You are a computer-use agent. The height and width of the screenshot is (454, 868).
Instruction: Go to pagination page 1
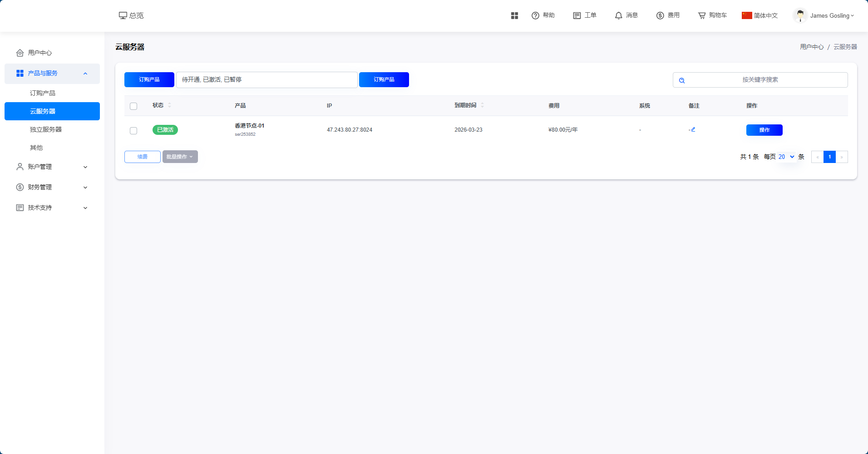point(829,157)
